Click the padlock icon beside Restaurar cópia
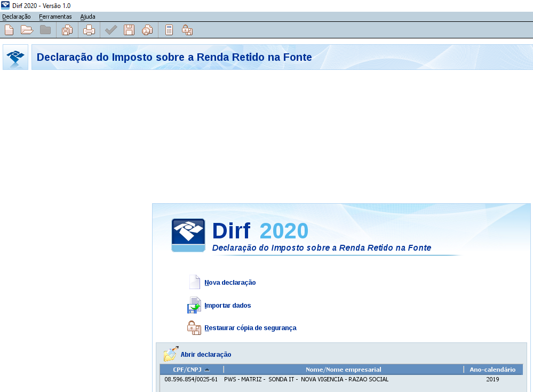The width and height of the screenshot is (533, 392). pyautogui.click(x=194, y=328)
